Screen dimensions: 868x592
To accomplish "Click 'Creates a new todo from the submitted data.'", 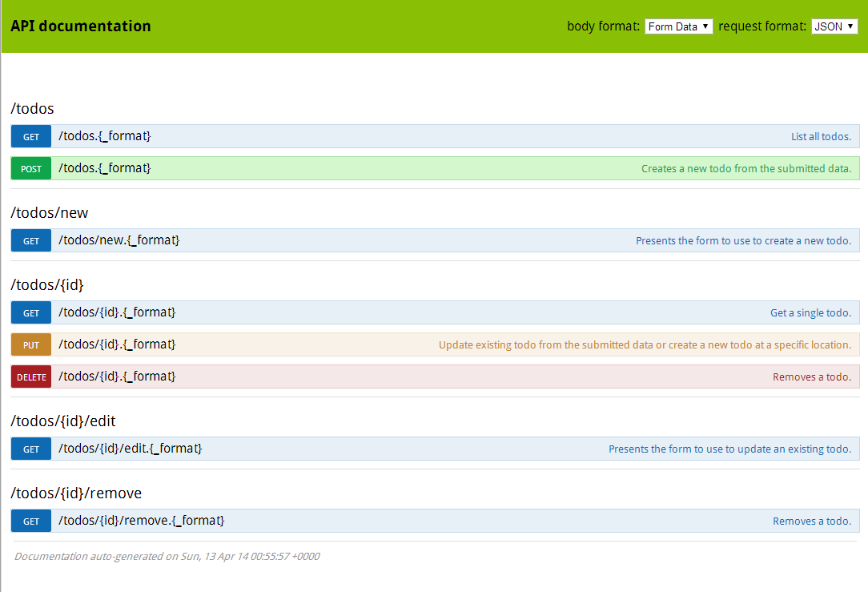I will [746, 169].
